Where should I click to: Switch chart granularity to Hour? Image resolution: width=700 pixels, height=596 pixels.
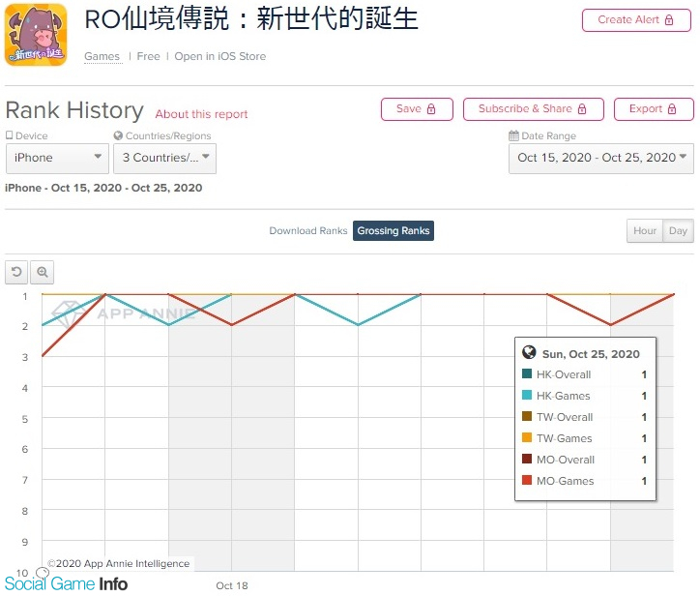645,230
